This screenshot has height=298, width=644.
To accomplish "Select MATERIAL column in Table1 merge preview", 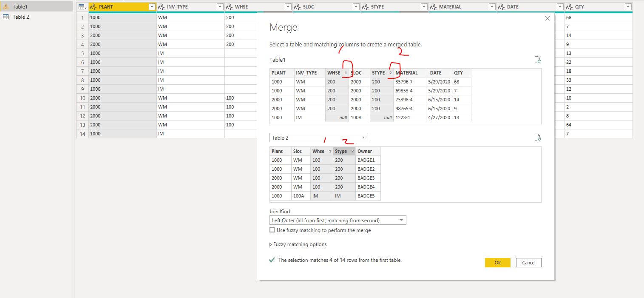I will click(410, 73).
